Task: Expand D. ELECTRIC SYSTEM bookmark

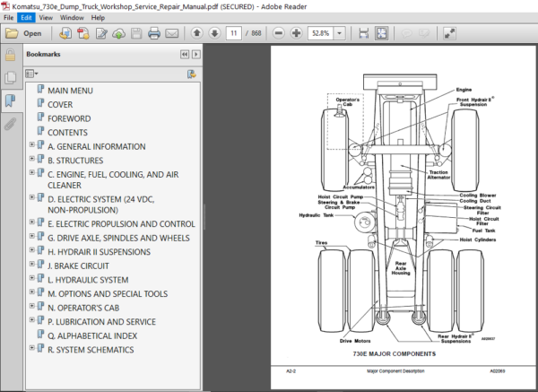Action: point(31,197)
